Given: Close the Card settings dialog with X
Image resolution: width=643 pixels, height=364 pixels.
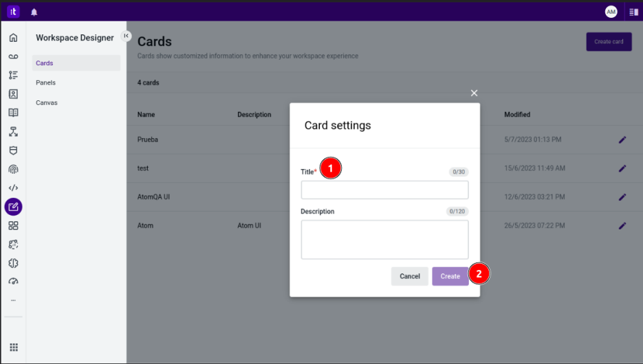Looking at the screenshot, I should (x=474, y=93).
